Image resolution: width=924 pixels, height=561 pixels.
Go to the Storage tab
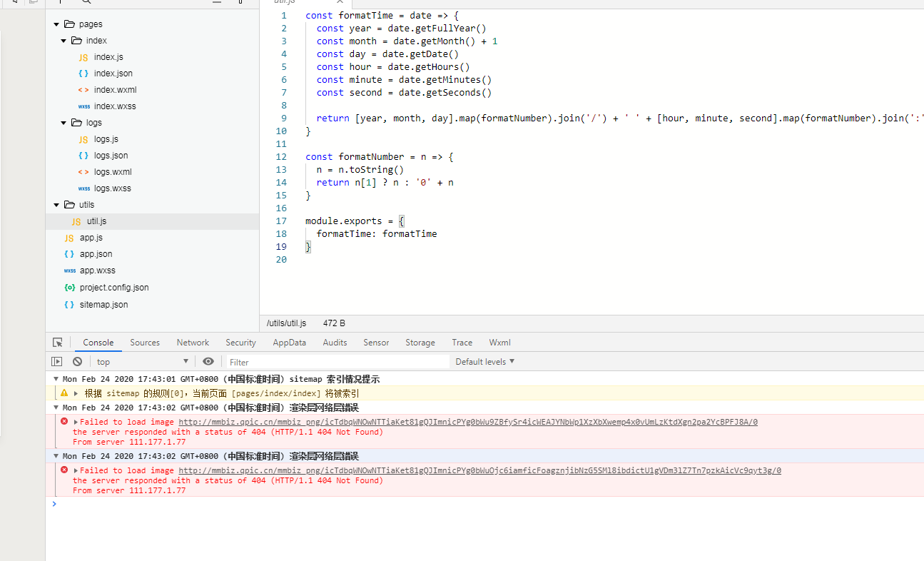[420, 343]
